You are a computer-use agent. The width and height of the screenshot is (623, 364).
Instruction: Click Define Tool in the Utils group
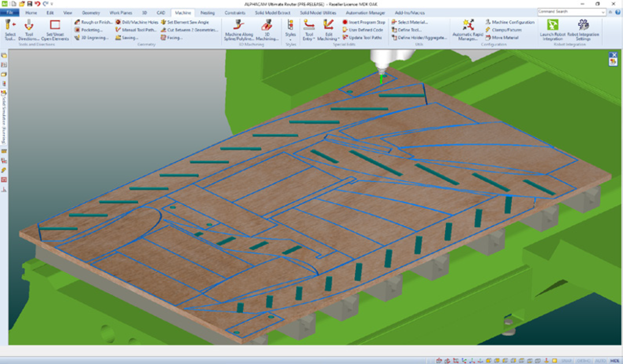click(x=411, y=29)
